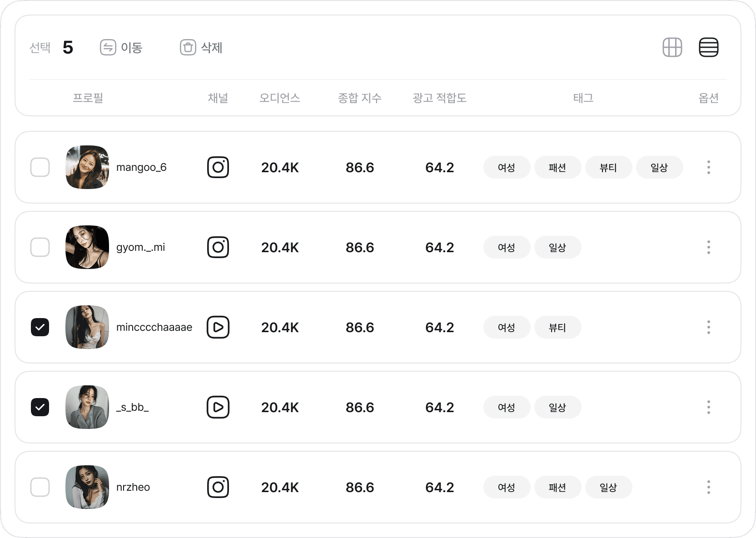The height and width of the screenshot is (538, 756).
Task: Click the YouTube channel icon for _s_bb_
Action: coord(218,407)
